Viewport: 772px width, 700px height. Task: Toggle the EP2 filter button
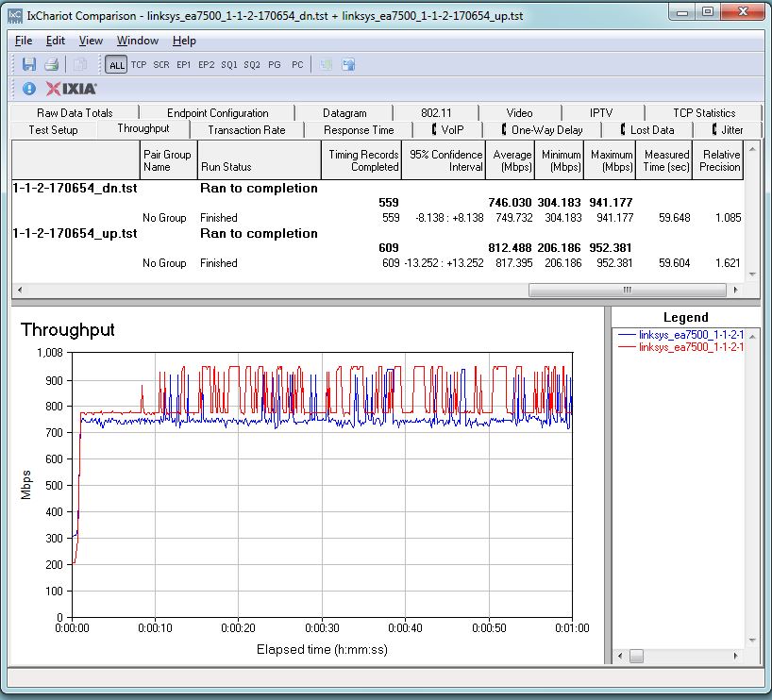point(207,64)
